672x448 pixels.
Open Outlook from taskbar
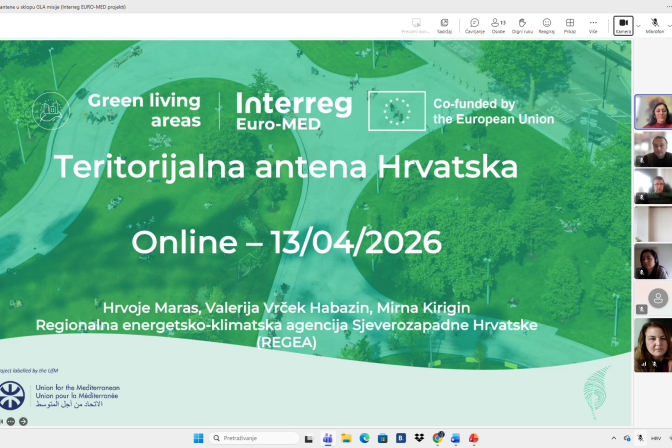point(456,438)
